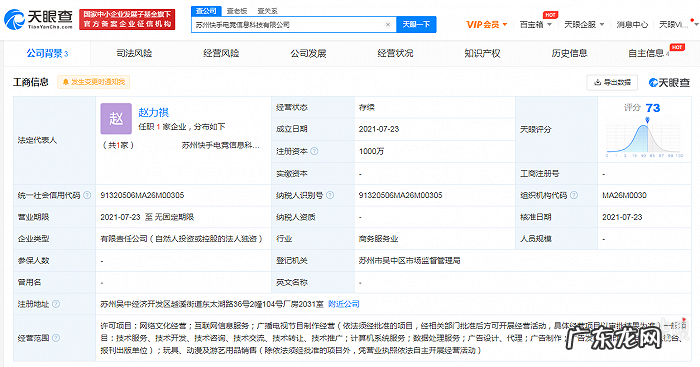
Task: Open the 百宝箱 dropdown menu
Action: (x=536, y=25)
